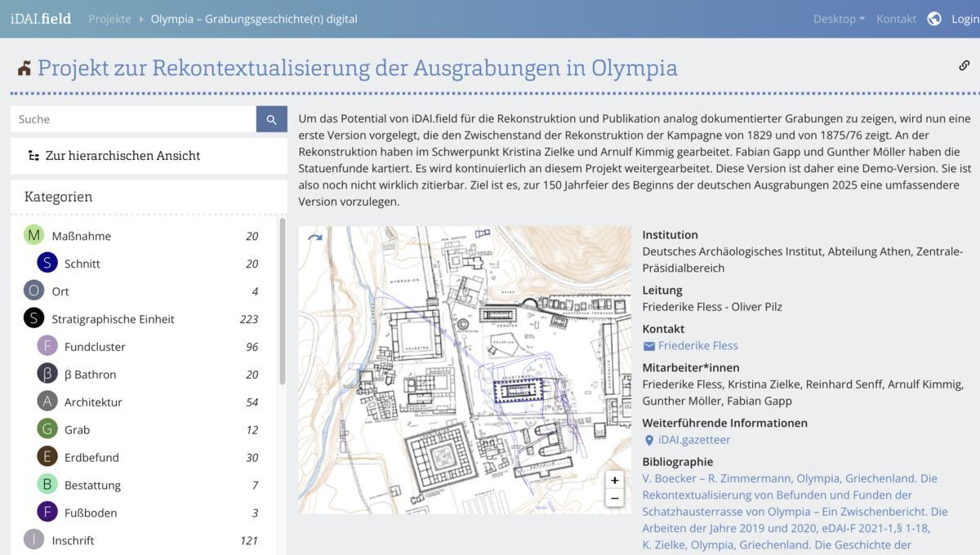Click the globe language icon
Viewport: 980px width, 555px height.
coord(934,19)
